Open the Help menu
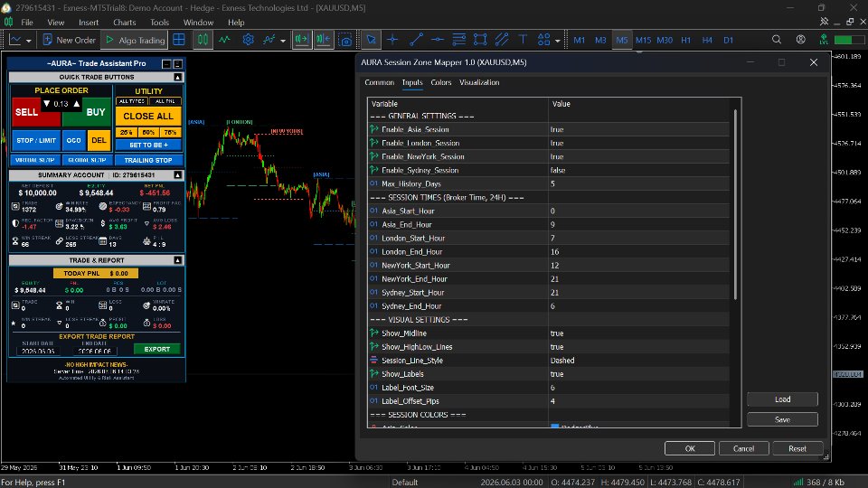The image size is (868, 488). (236, 22)
